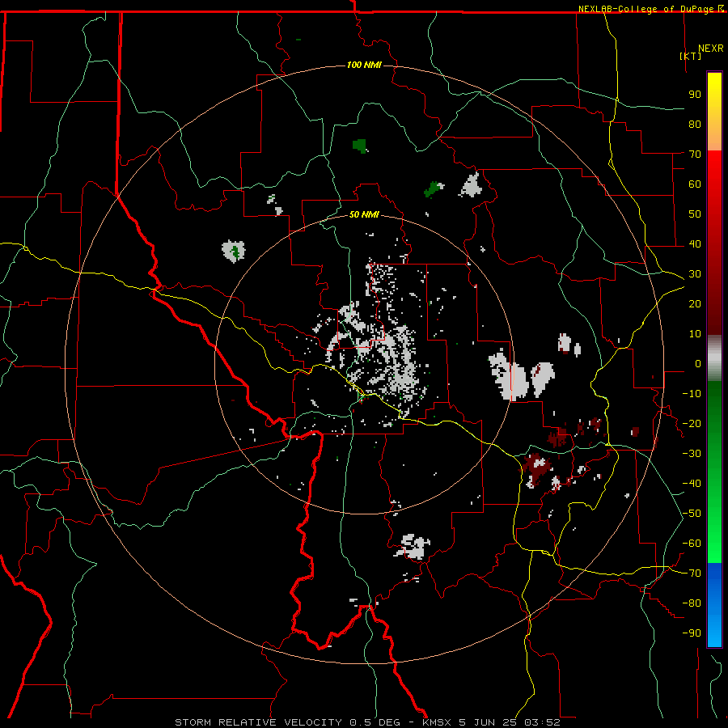728x728 pixels.
Task: Select the -20 value on velocity scale
Action: (x=692, y=423)
